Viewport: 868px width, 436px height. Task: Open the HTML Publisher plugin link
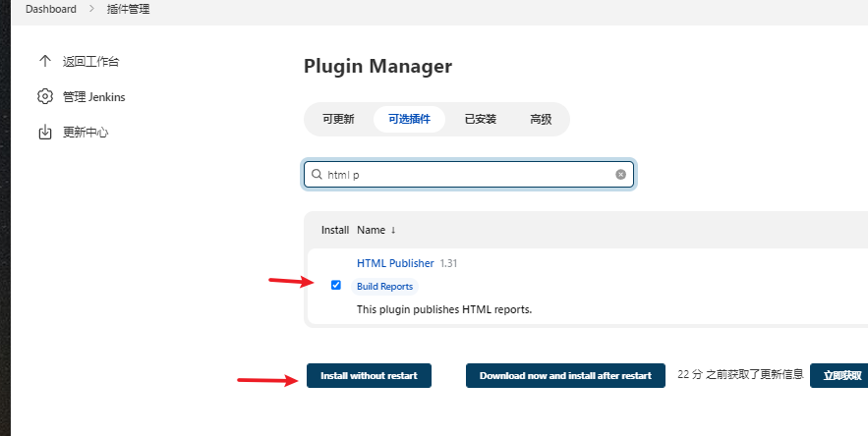(395, 263)
